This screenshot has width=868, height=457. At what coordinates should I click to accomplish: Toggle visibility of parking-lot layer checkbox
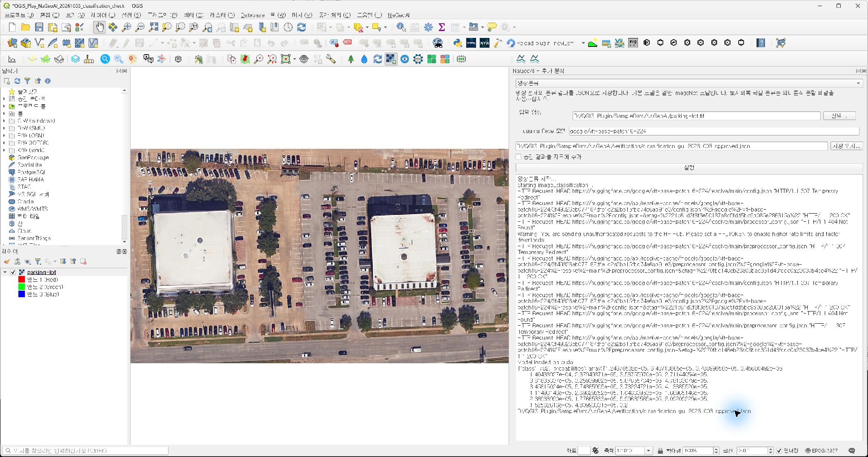click(x=13, y=272)
